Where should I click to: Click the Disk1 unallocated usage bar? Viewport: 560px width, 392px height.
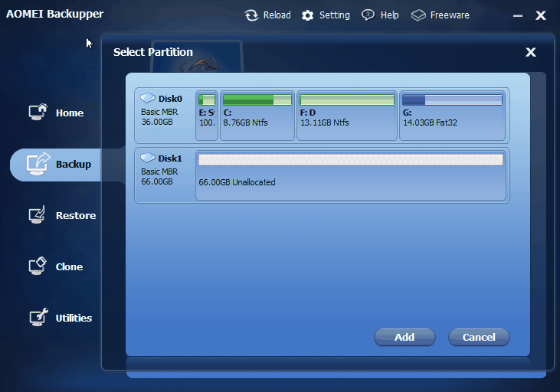[351, 159]
